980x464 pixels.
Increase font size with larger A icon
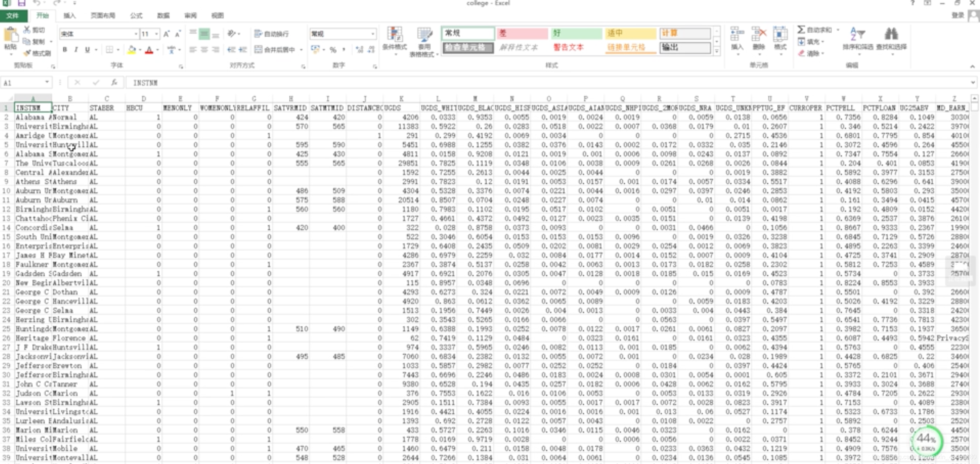167,34
